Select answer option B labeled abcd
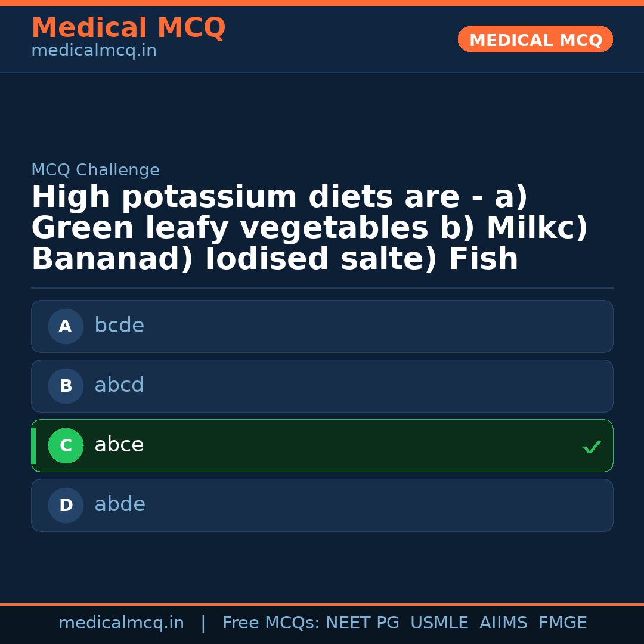This screenshot has width=644, height=644. pyautogui.click(x=322, y=386)
